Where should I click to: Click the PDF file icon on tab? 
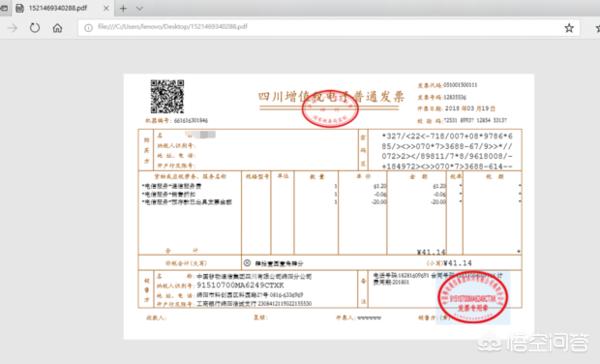pyautogui.click(x=20, y=8)
